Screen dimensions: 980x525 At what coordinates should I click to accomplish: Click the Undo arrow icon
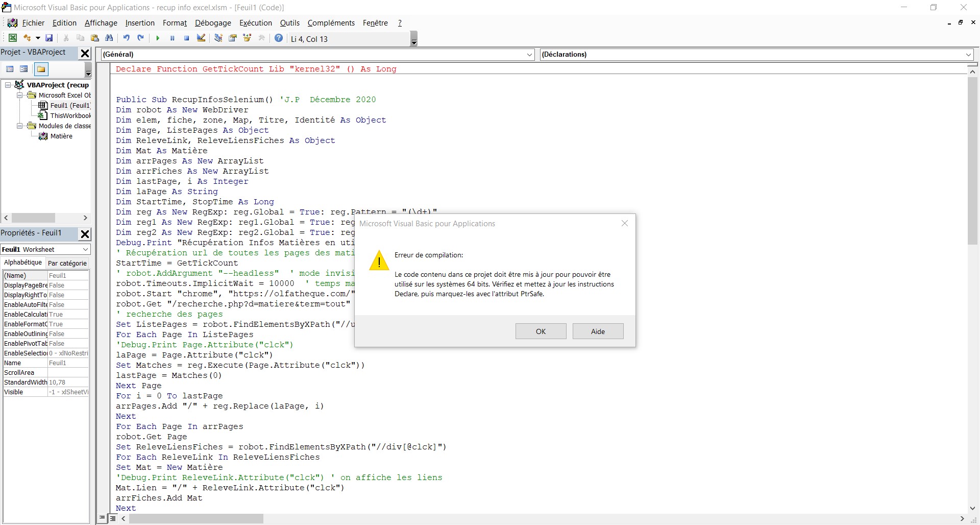126,38
